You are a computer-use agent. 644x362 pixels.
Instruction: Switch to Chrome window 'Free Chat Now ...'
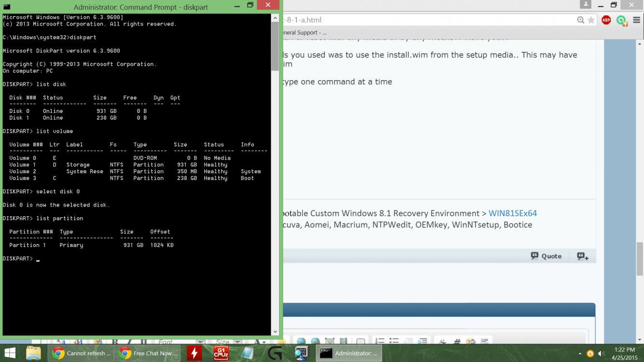[x=147, y=353]
